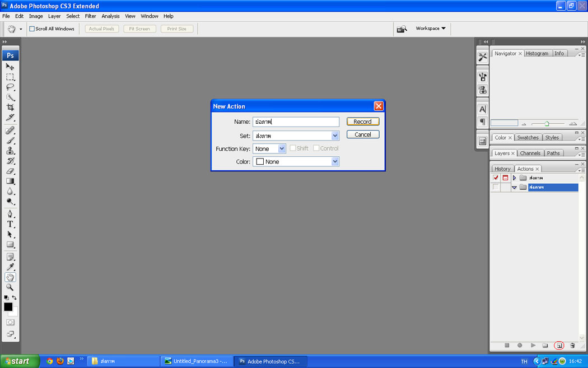Expand the Color dropdown in dialog

pos(335,161)
